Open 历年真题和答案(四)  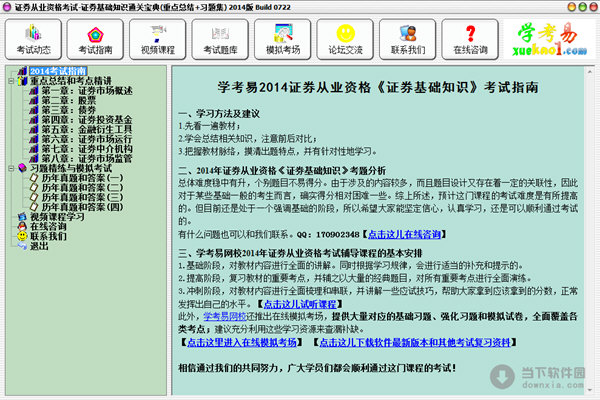[82, 207]
